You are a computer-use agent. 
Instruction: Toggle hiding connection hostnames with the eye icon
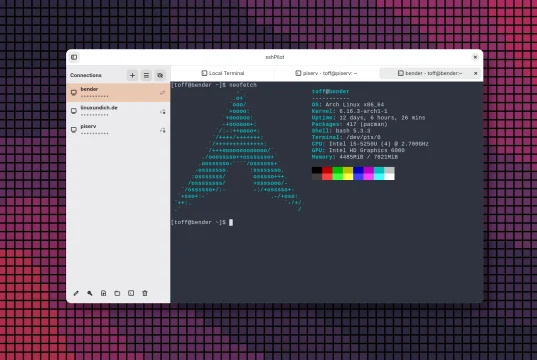tap(160, 75)
